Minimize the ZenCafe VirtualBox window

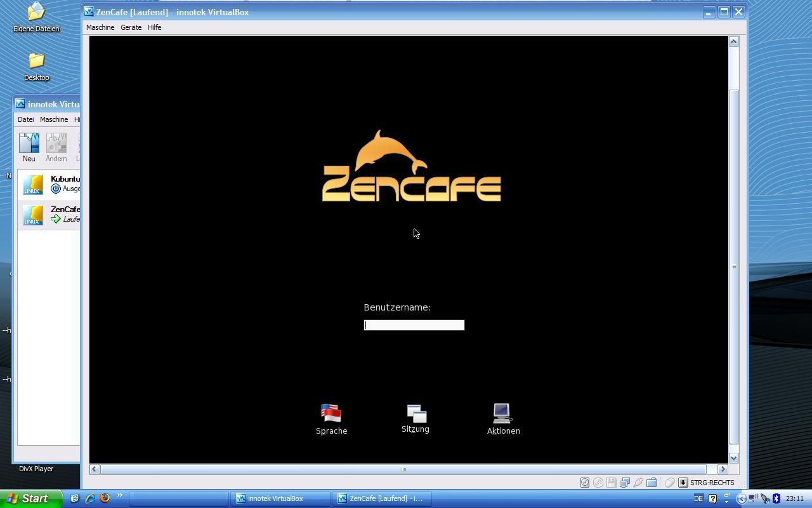[709, 12]
